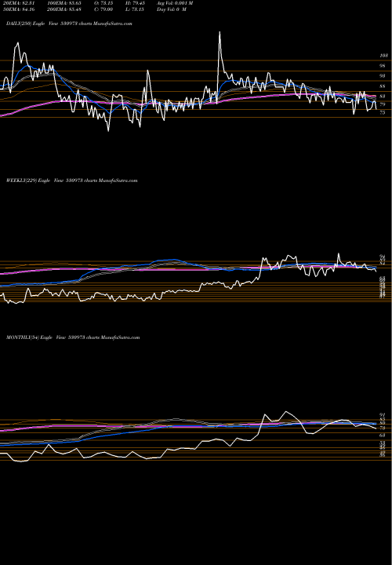
Task: Click the 200EMA value in the header
Action: (x=64, y=9)
